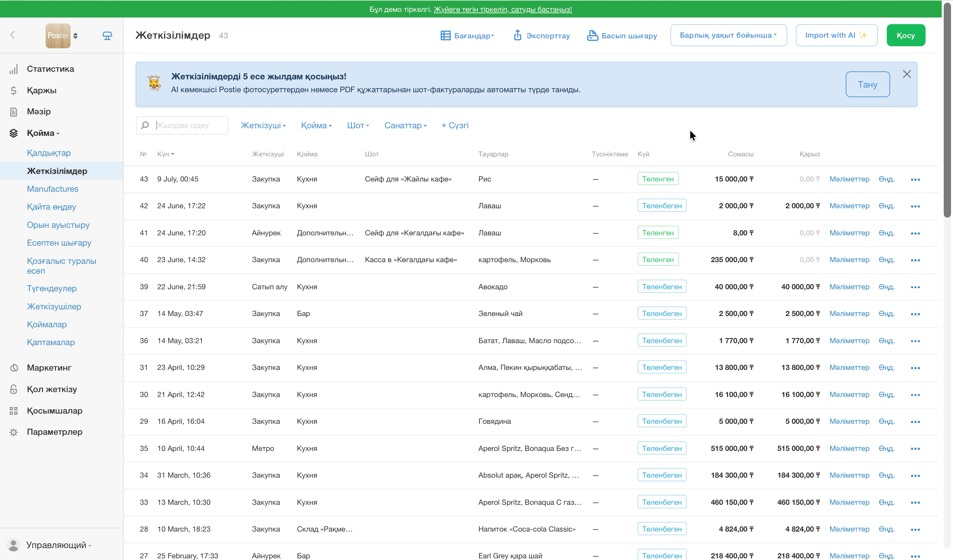This screenshot has height=560, width=953.
Task: Open the POS terminal icon in the sidebar header
Action: (x=108, y=35)
